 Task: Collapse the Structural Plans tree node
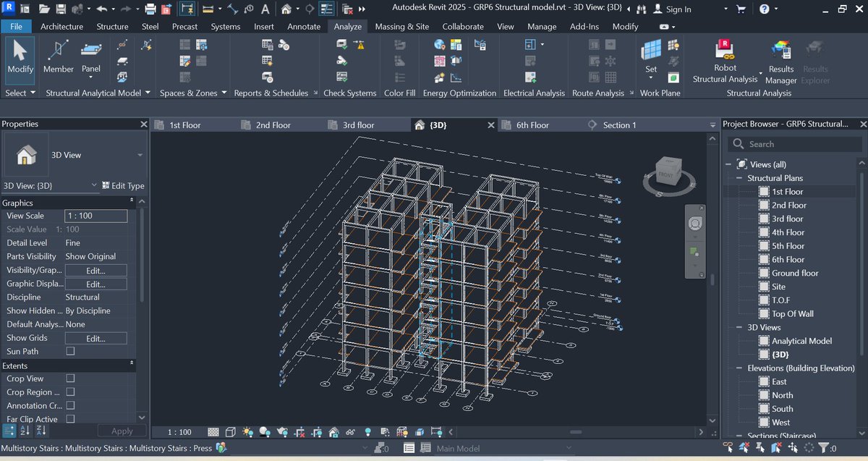(740, 178)
